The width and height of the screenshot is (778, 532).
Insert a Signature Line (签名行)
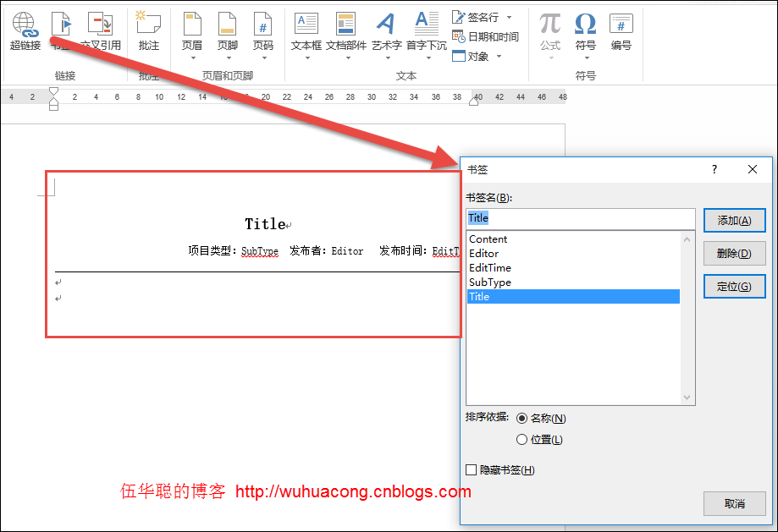point(475,18)
